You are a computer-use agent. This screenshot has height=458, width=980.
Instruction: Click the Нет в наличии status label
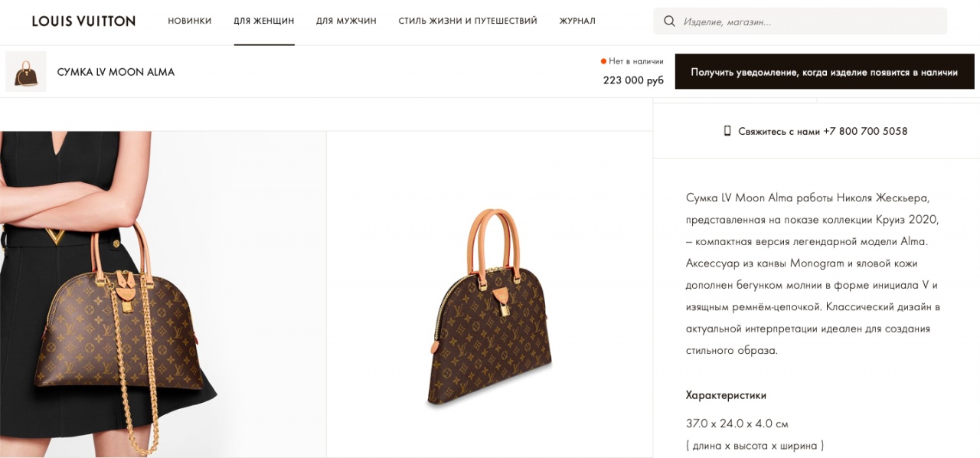pos(636,61)
